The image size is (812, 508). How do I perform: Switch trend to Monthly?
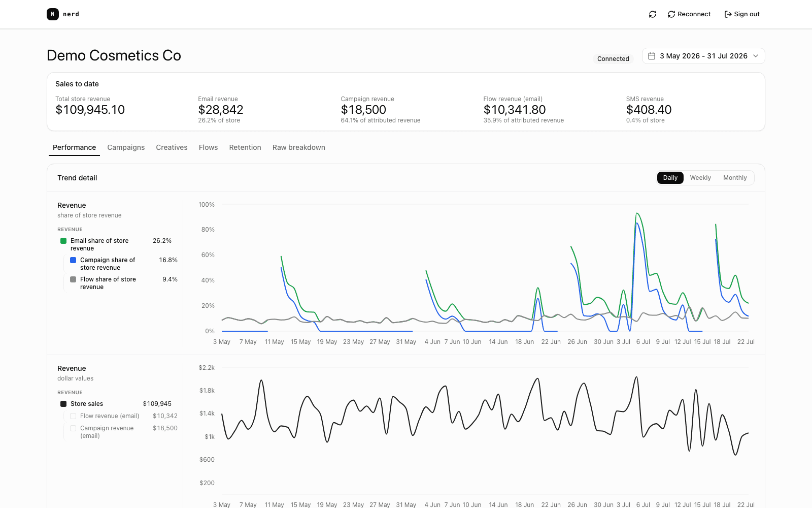[735, 178]
